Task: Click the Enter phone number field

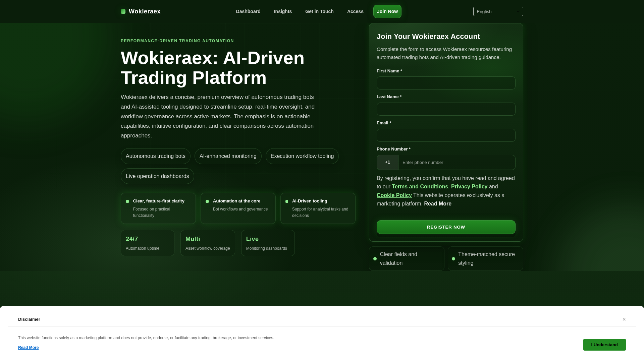Action: [457, 162]
